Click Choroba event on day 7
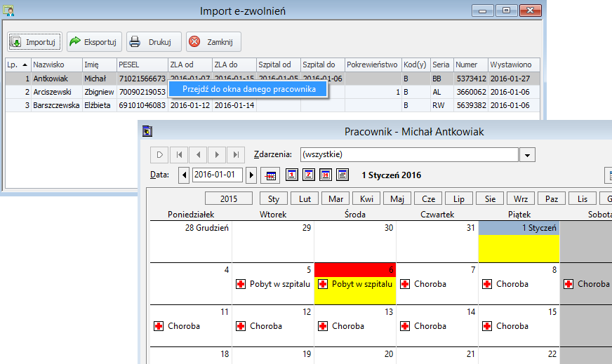612x364 pixels. pyautogui.click(x=423, y=284)
